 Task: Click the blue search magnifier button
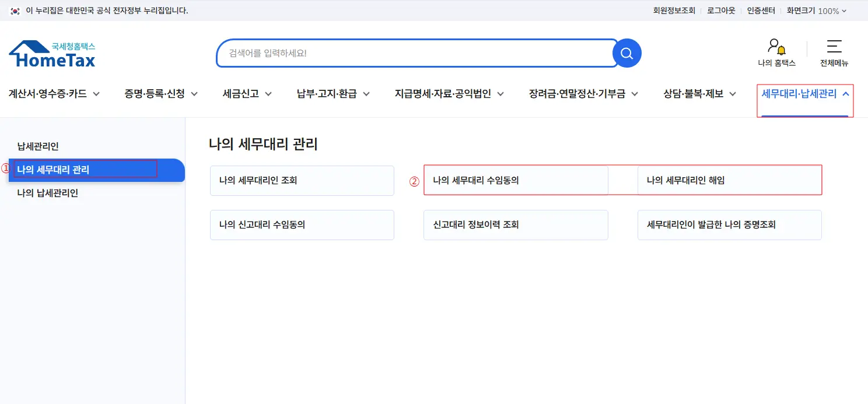626,54
